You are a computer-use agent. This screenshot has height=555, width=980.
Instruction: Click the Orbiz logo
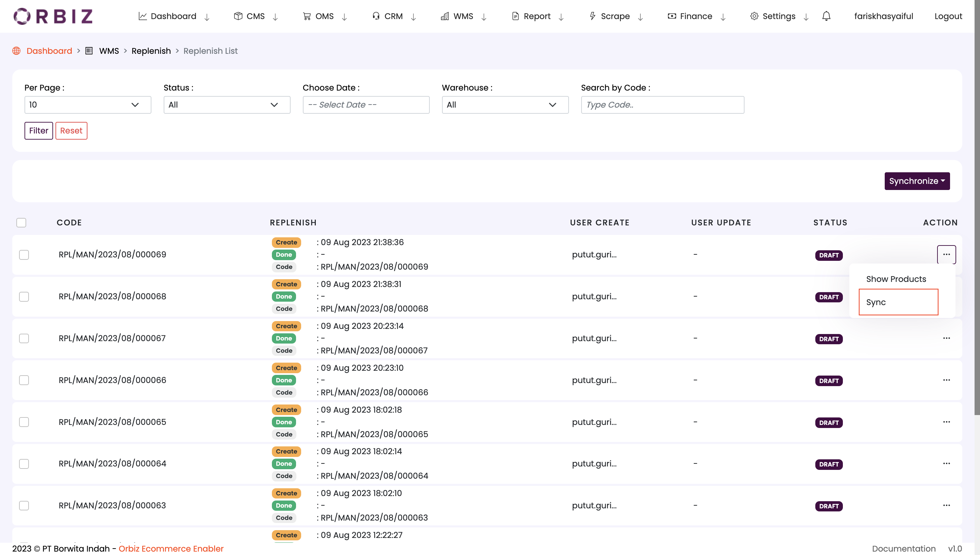click(x=53, y=16)
